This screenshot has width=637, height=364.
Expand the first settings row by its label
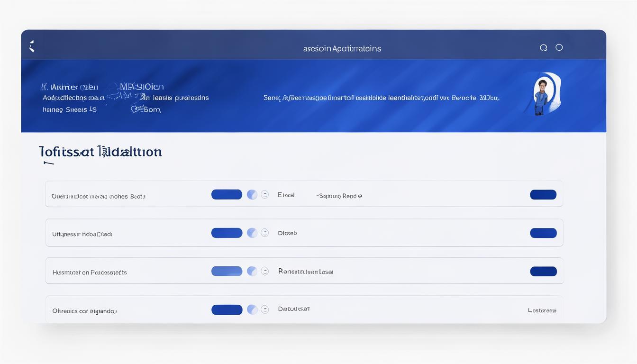coord(99,196)
